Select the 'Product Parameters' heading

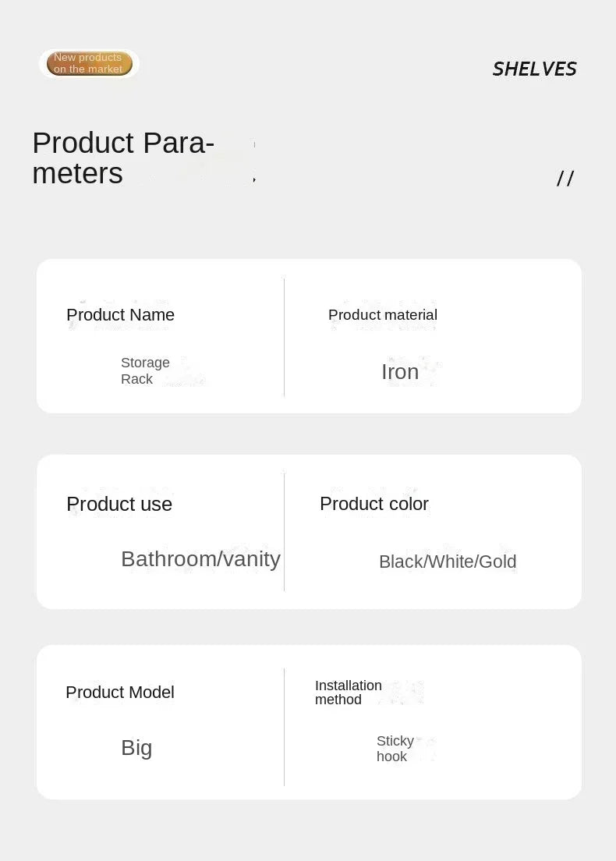pos(123,158)
